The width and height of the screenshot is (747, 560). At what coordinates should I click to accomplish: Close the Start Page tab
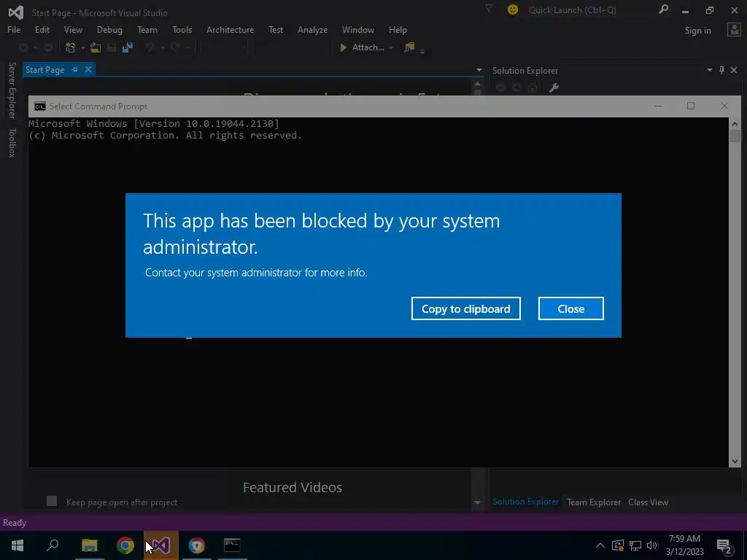[88, 69]
